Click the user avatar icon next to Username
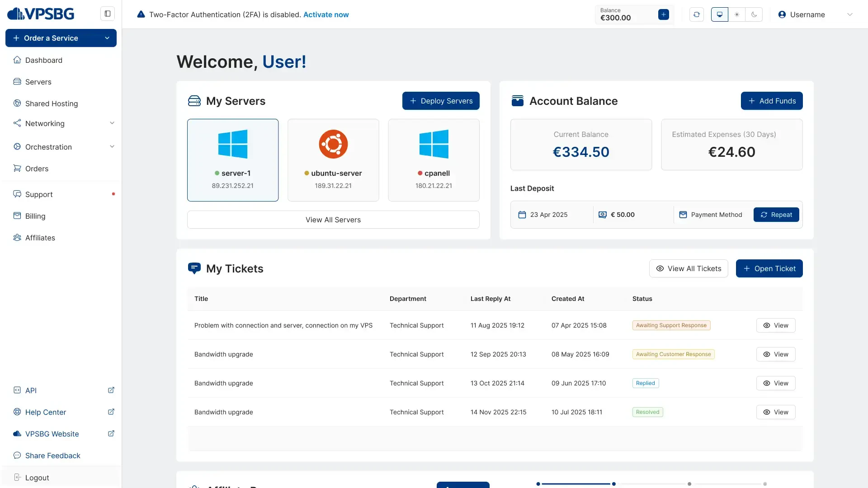 click(782, 14)
